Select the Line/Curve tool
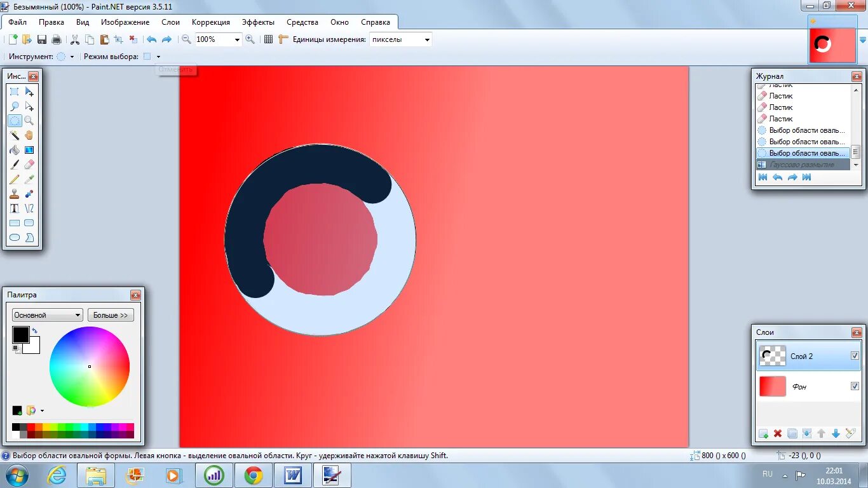The height and width of the screenshot is (488, 868). pyautogui.click(x=29, y=208)
